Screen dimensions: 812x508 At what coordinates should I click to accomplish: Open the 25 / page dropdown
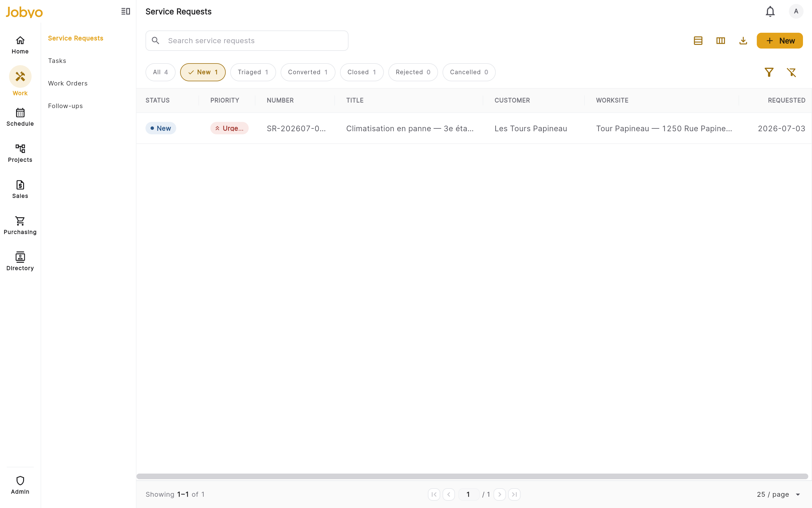778,494
